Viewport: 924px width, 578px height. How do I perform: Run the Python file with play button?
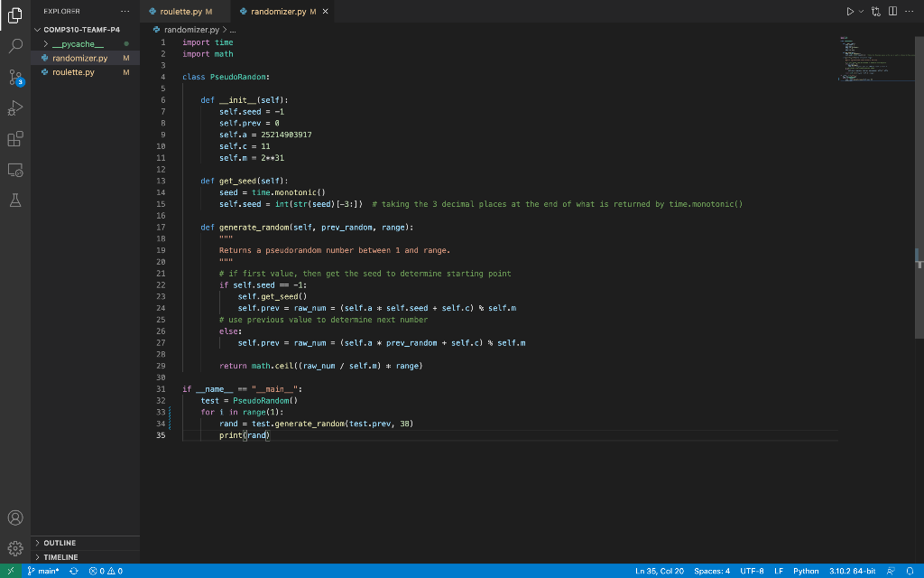pos(850,11)
